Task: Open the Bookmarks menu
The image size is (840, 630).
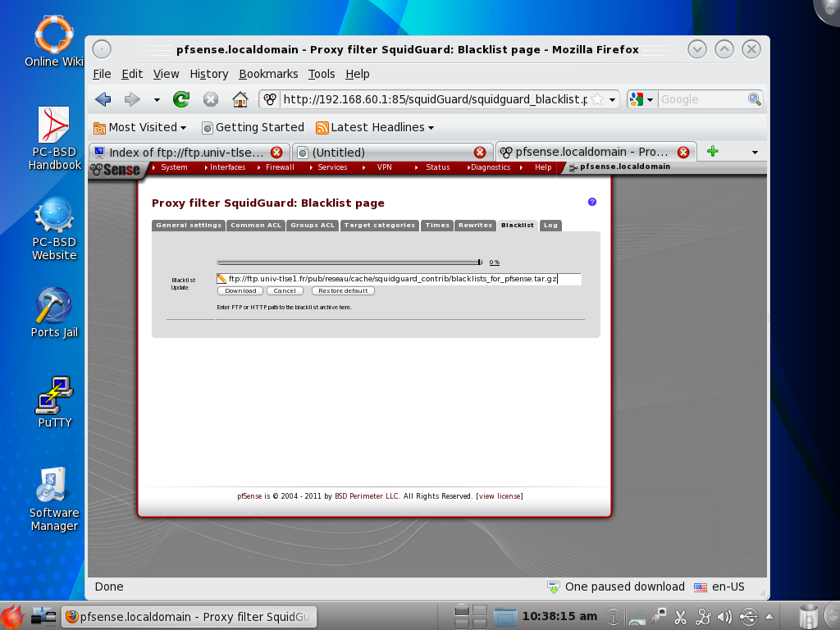Action: 268,74
